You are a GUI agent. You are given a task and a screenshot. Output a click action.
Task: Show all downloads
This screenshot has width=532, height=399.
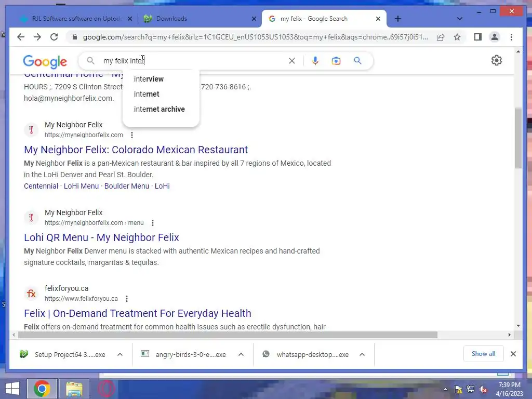click(x=483, y=354)
